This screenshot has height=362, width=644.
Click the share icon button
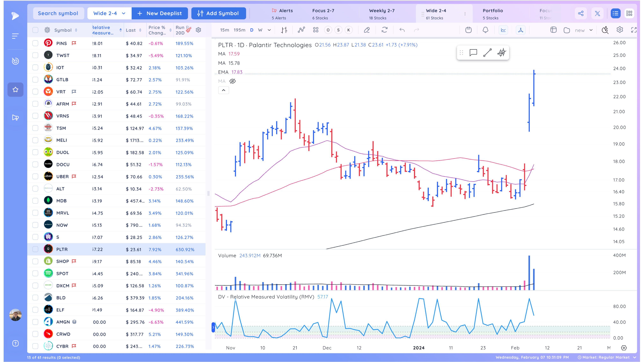point(581,13)
